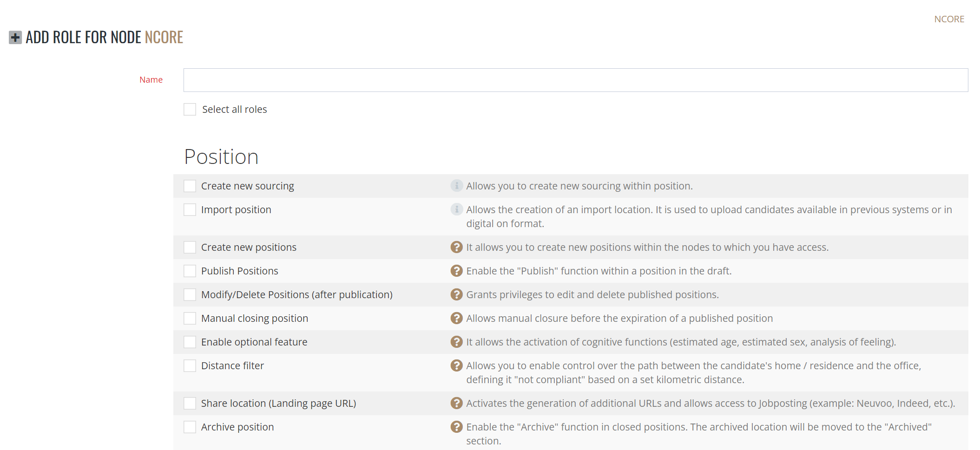Click the Select all roles label
Image resolution: width=980 pixels, height=450 pixels.
(x=235, y=109)
